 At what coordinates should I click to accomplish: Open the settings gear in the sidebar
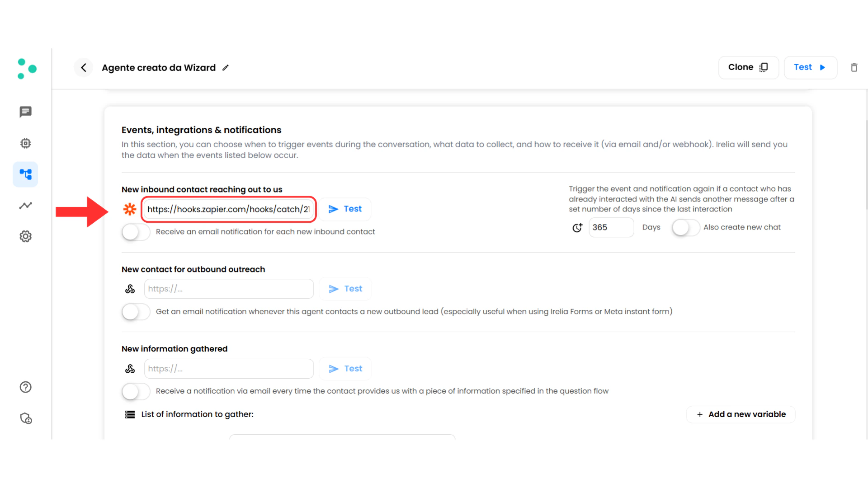tap(25, 236)
